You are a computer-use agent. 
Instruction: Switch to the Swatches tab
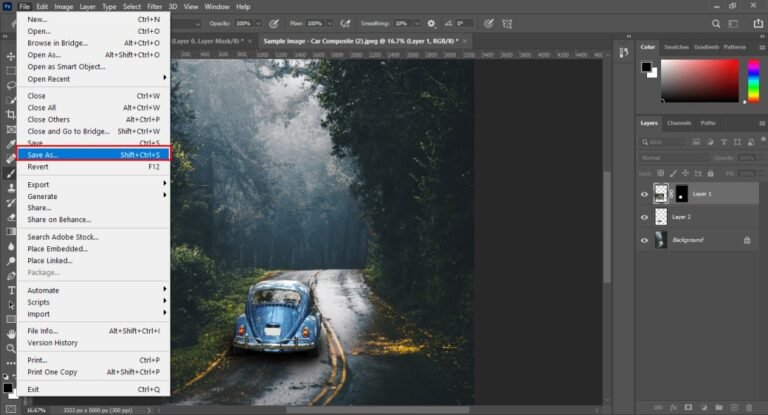tap(676, 47)
